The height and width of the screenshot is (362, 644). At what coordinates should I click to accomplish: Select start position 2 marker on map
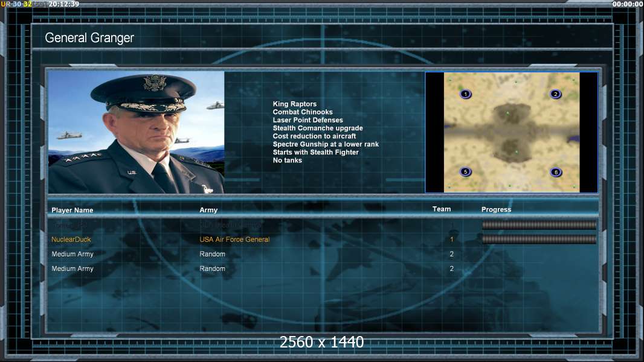point(555,94)
